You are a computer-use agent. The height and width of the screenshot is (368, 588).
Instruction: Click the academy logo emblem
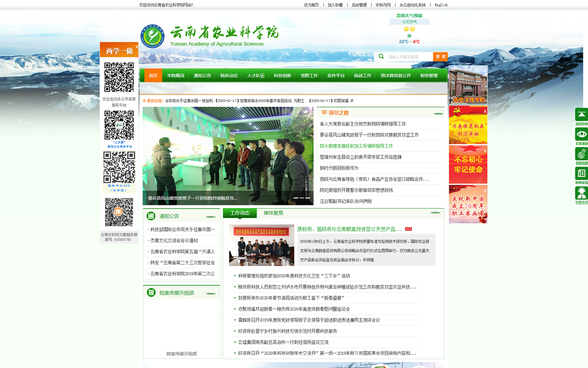click(x=152, y=36)
